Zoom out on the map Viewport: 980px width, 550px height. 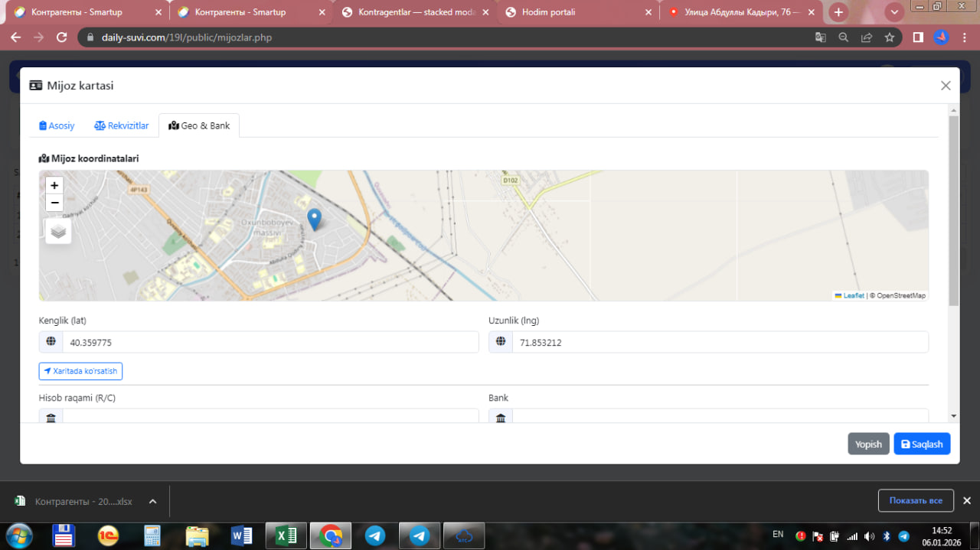click(54, 203)
